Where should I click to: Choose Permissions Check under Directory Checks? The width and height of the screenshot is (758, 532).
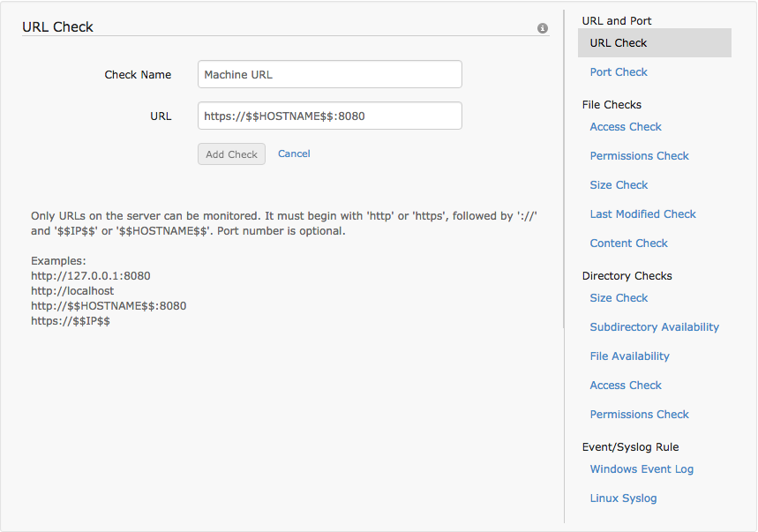coord(639,415)
